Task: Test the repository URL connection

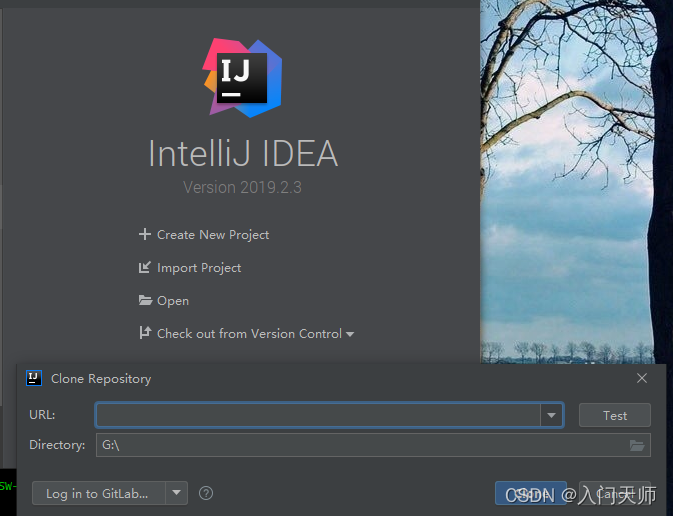Action: click(615, 415)
